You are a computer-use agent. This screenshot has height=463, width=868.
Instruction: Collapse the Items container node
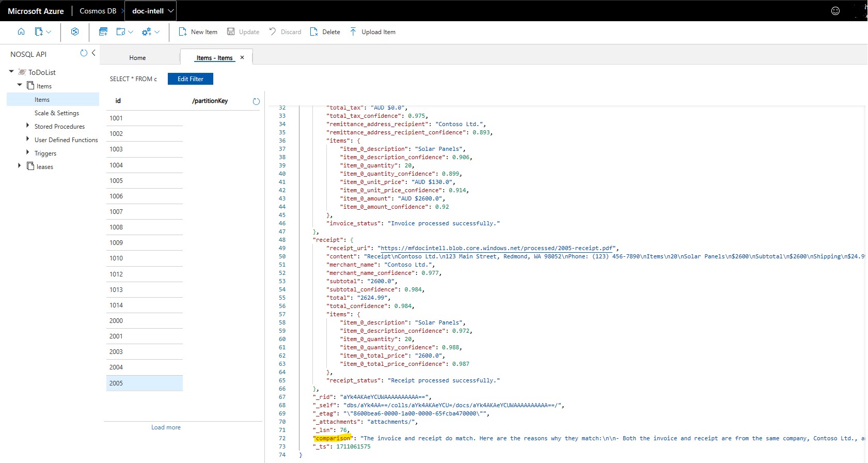20,85
